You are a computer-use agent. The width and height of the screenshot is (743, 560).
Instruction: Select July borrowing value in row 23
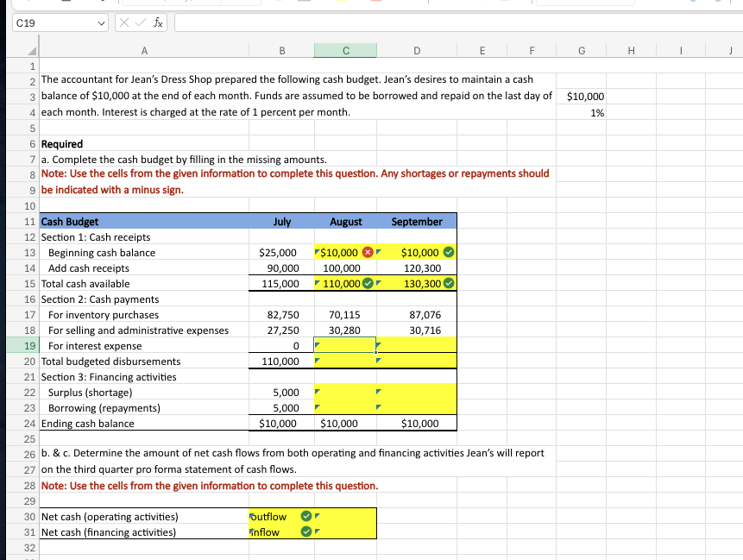pos(281,408)
